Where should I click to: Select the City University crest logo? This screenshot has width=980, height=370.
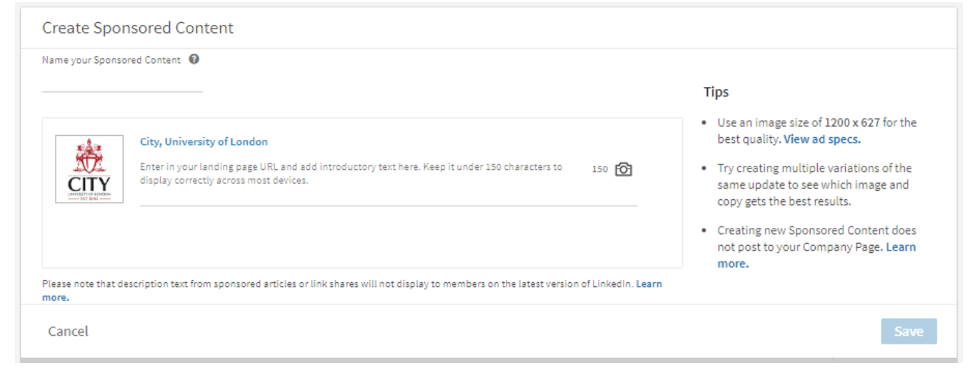click(x=89, y=169)
